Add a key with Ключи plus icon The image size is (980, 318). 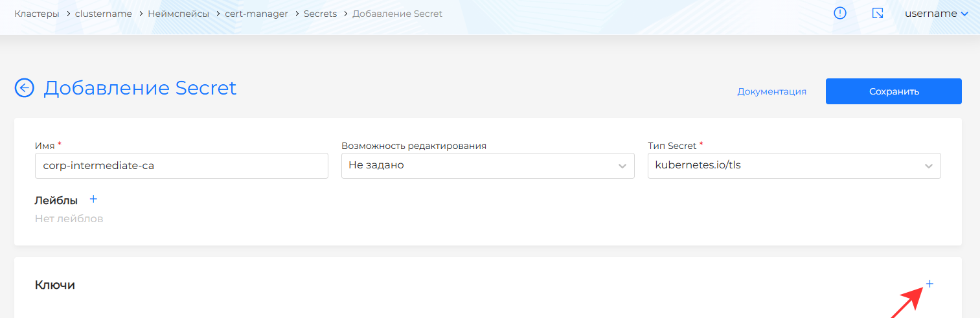(929, 284)
